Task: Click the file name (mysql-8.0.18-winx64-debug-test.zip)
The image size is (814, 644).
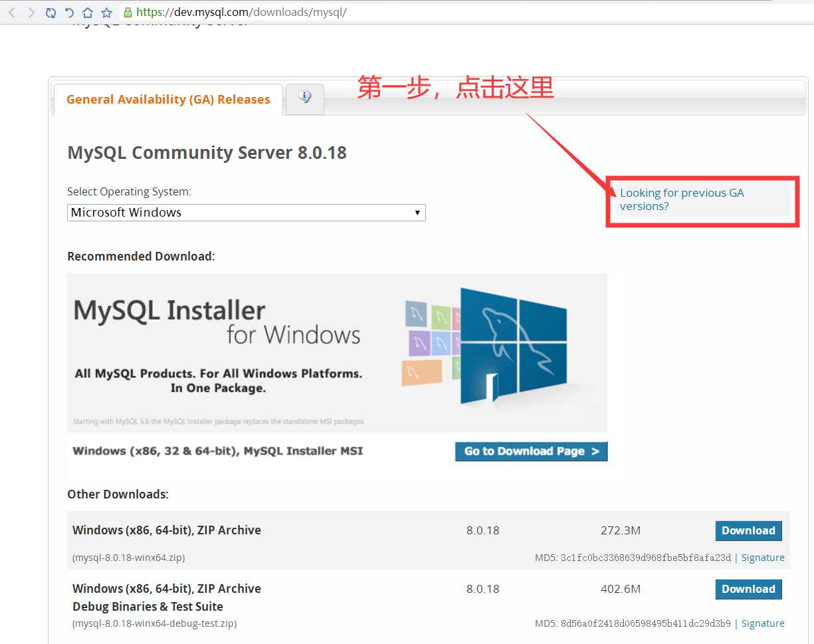Action: (x=154, y=623)
